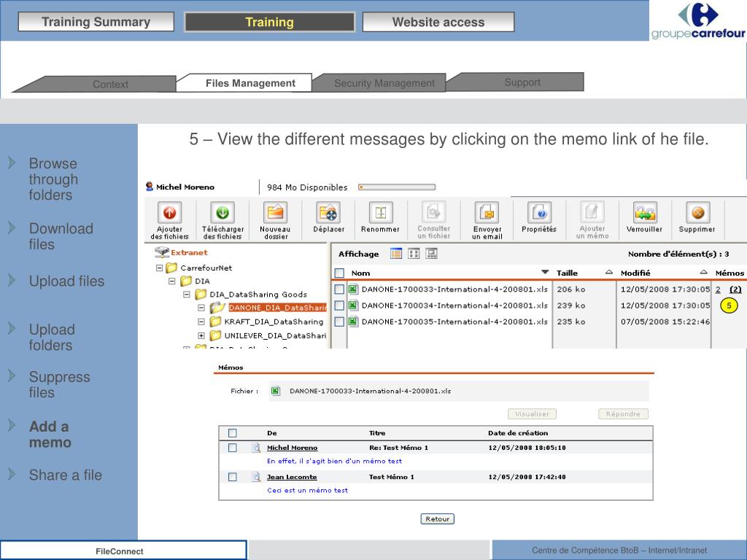Open the Propriétés properties icon
The image size is (747, 560).
539,212
